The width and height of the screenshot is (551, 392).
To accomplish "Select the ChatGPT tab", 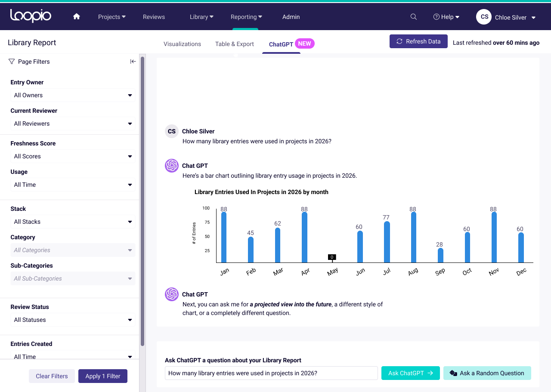I will pyautogui.click(x=281, y=44).
